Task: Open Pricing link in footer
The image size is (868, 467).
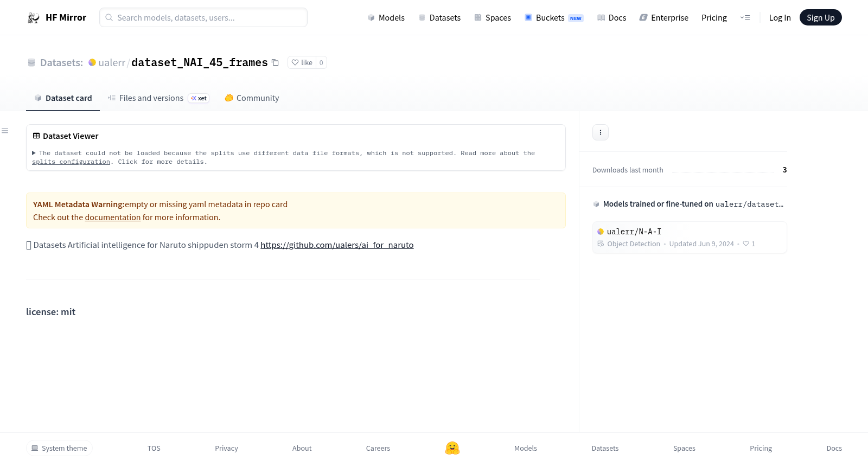Action: [x=761, y=449]
